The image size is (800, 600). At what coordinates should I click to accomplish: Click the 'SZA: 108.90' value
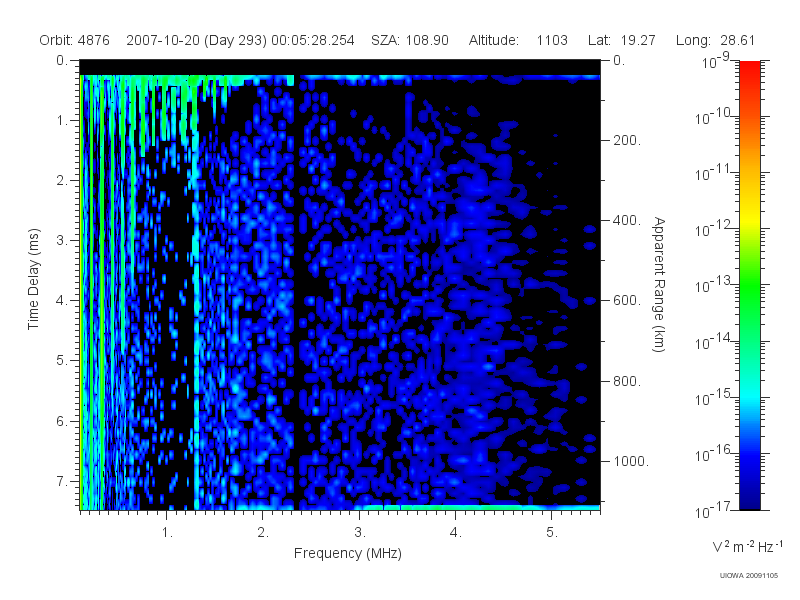(x=410, y=40)
